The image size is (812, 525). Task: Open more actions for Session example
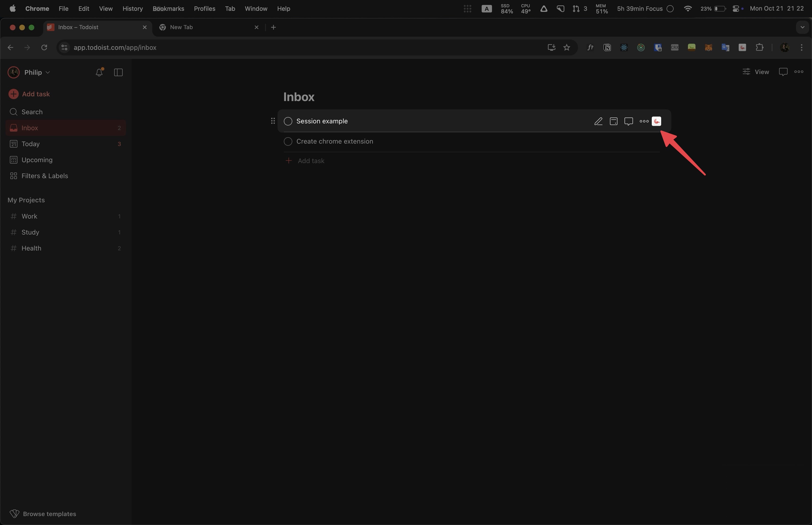point(644,121)
